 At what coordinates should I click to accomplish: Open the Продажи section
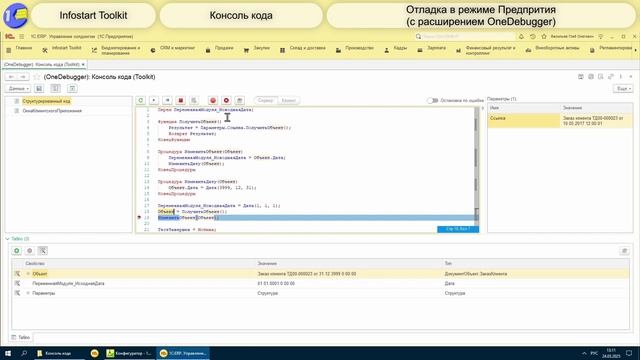pyautogui.click(x=224, y=48)
